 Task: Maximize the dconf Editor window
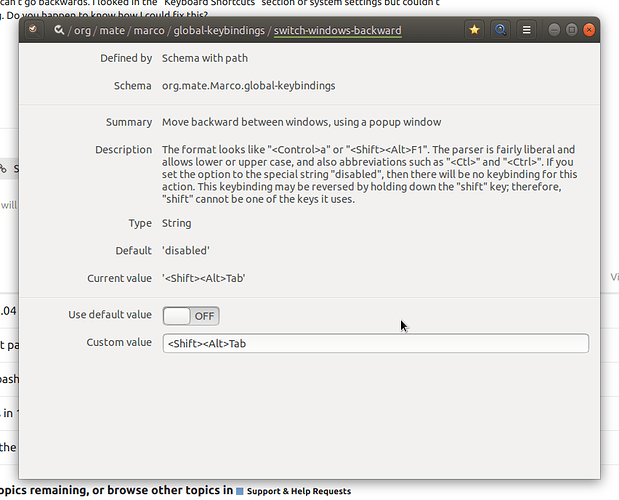(x=572, y=30)
